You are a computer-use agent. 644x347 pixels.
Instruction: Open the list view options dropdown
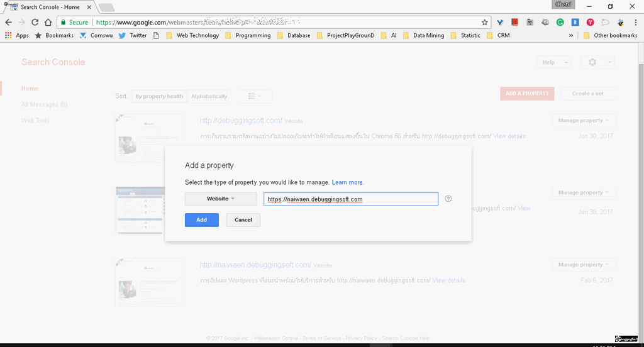255,97
